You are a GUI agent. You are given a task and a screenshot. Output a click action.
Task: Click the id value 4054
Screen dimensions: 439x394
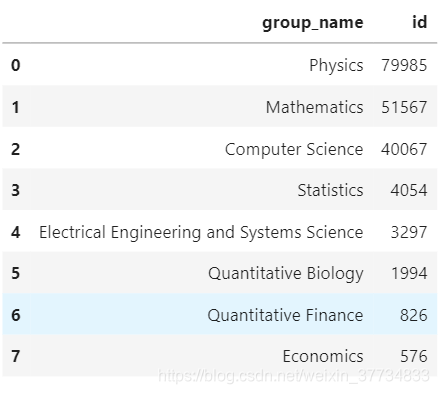(x=409, y=190)
